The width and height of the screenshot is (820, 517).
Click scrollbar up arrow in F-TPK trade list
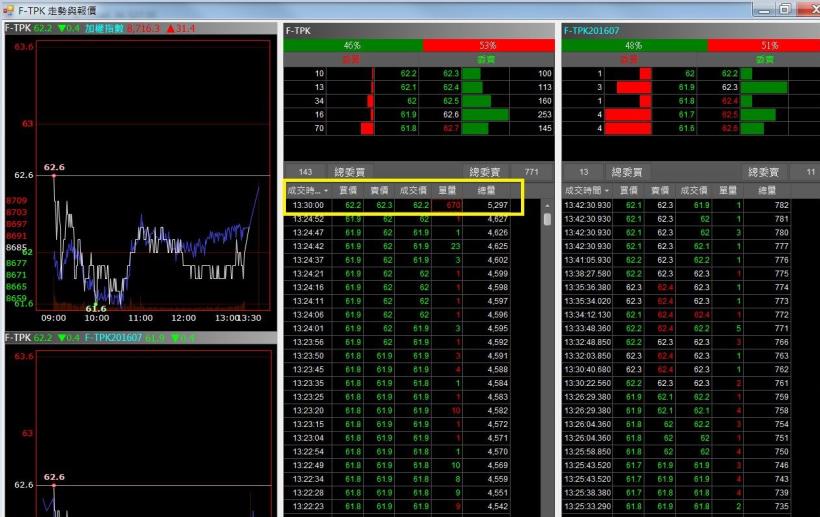pos(547,205)
